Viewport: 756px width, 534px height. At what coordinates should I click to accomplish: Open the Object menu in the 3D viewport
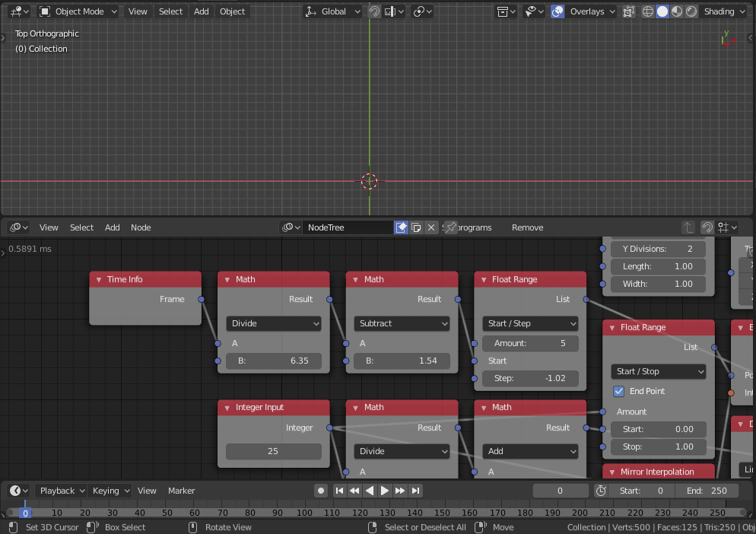click(x=232, y=11)
